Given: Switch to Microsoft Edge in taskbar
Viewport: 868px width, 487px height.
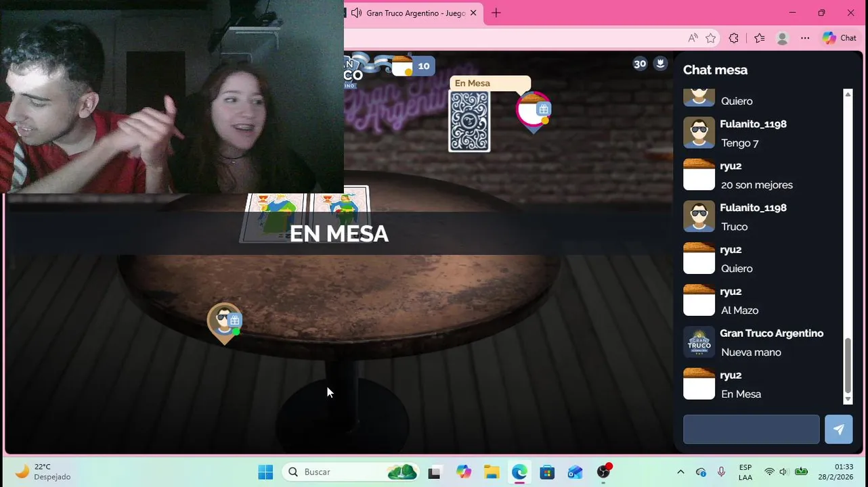Looking at the screenshot, I should [x=519, y=472].
